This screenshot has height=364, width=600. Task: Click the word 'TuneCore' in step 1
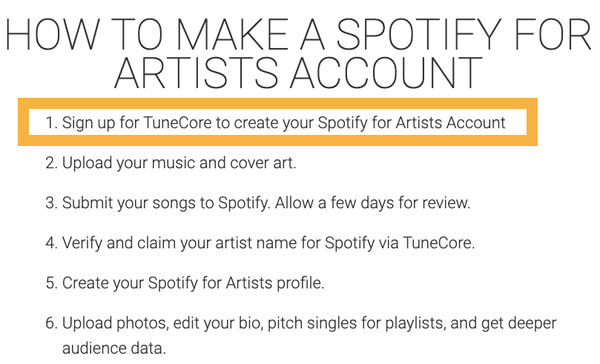click(x=178, y=122)
